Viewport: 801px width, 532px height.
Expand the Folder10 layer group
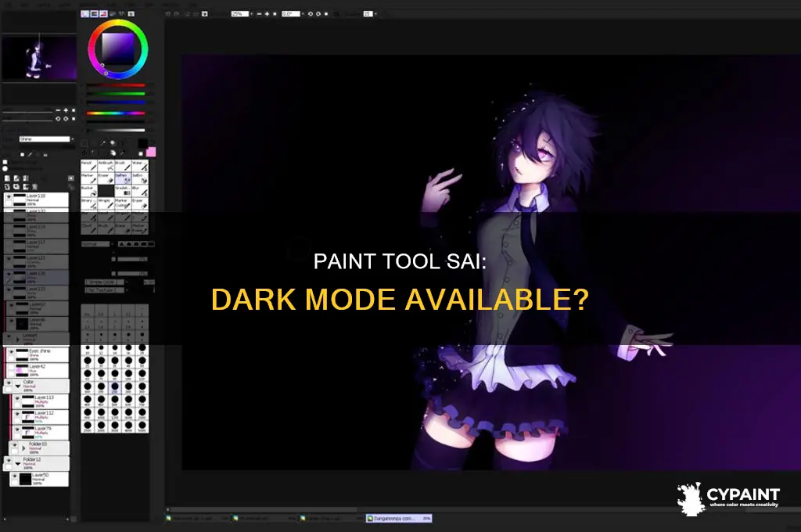pos(23,448)
